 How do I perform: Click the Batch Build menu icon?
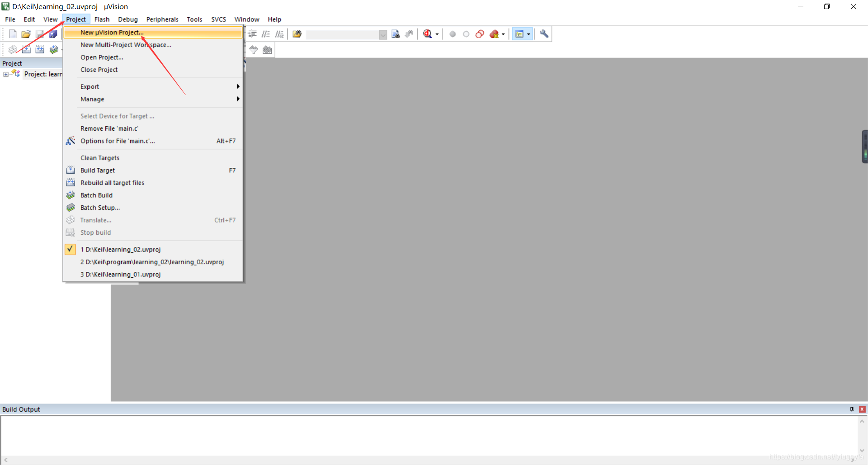(x=71, y=195)
